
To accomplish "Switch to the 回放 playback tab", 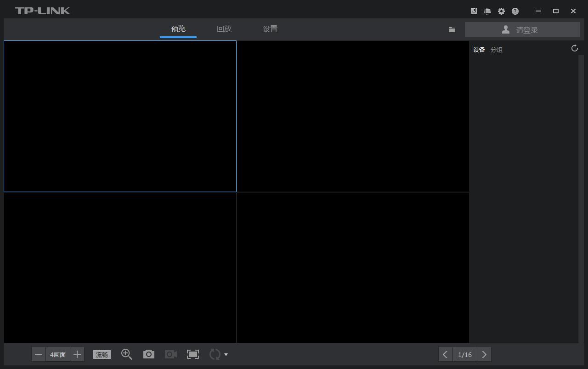I will click(x=224, y=28).
